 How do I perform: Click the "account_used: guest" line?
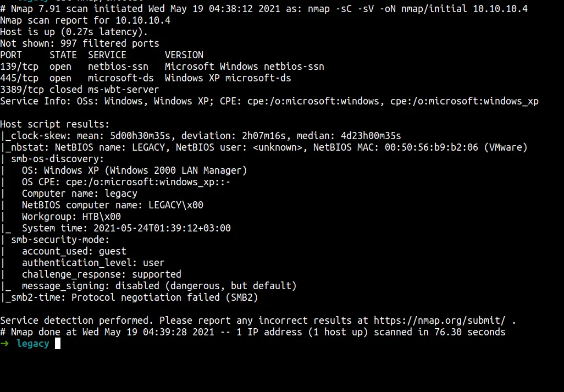tap(74, 251)
